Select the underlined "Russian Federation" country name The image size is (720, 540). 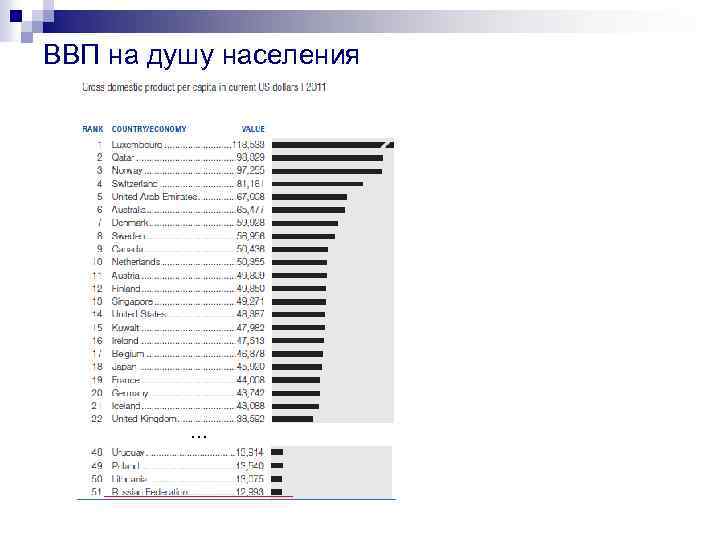[x=150, y=492]
